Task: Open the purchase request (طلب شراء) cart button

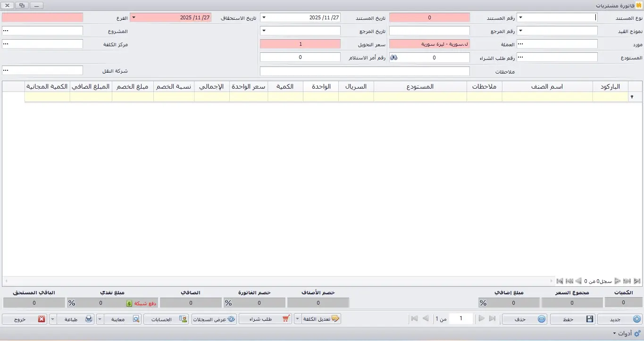Action: coord(265,319)
